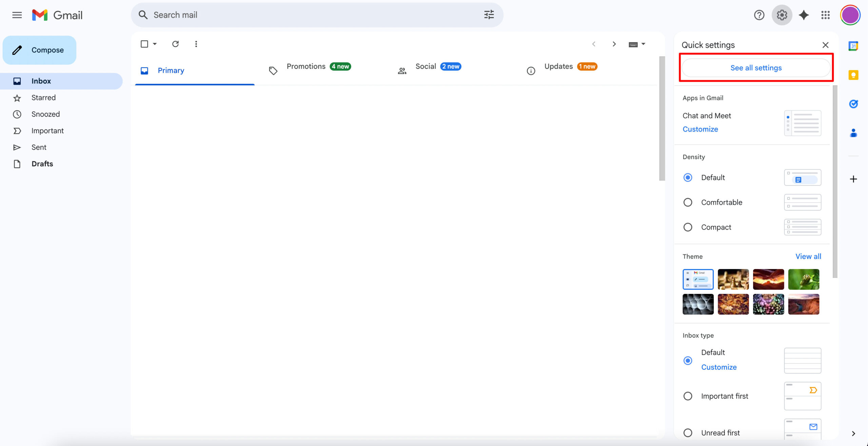Click See all settings button
Screen dimensions: 868x446
pyautogui.click(x=756, y=68)
